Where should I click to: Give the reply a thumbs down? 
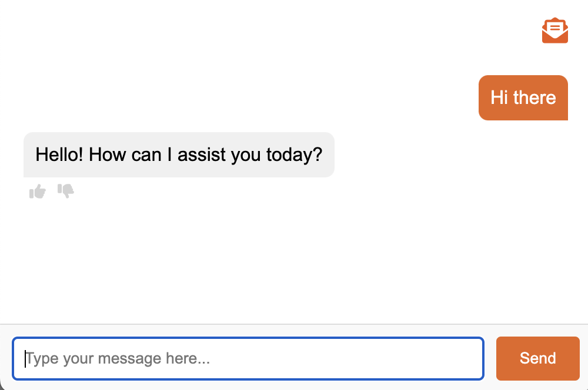pos(66,191)
